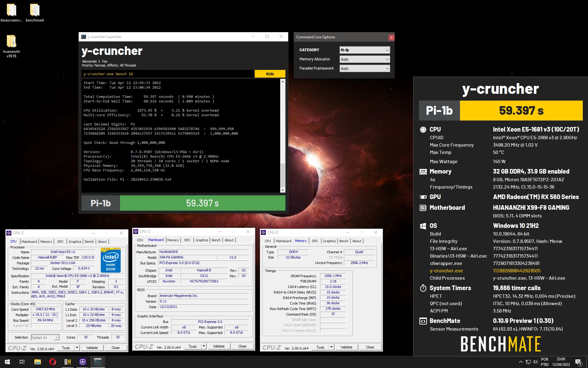This screenshot has width=588, height=368.
Task: Open network status tray icon
Action: click(x=528, y=362)
